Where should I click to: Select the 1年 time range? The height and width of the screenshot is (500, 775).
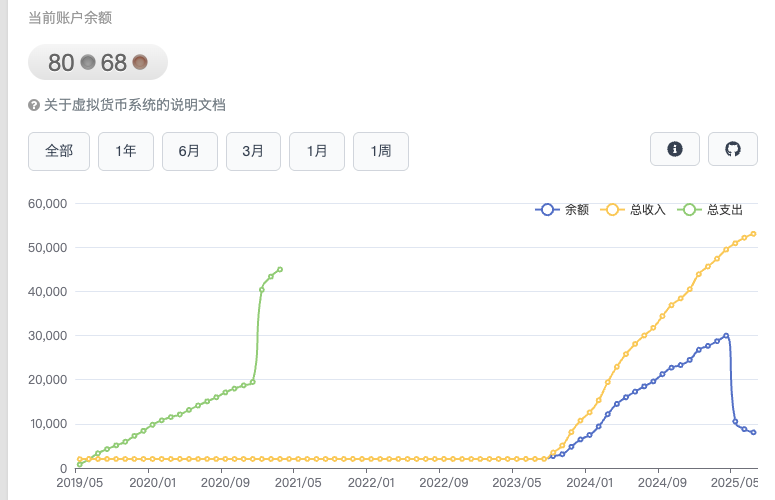pyautogui.click(x=125, y=151)
